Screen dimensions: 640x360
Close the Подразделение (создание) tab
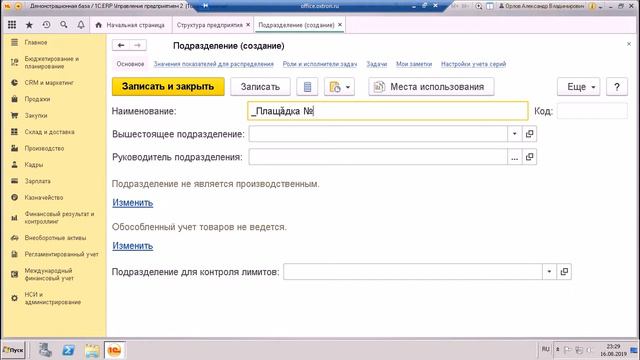[x=340, y=25]
